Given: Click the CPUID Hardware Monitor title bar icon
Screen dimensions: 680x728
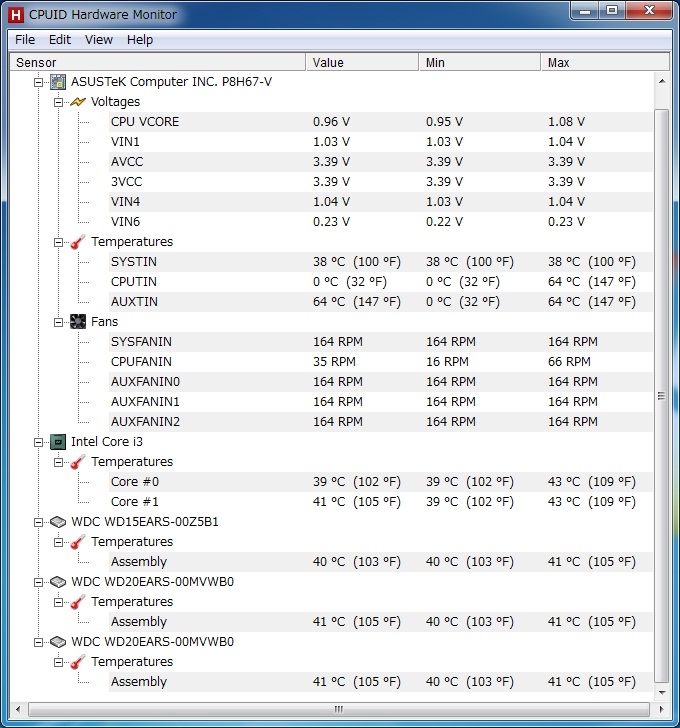Looking at the screenshot, I should [16, 15].
